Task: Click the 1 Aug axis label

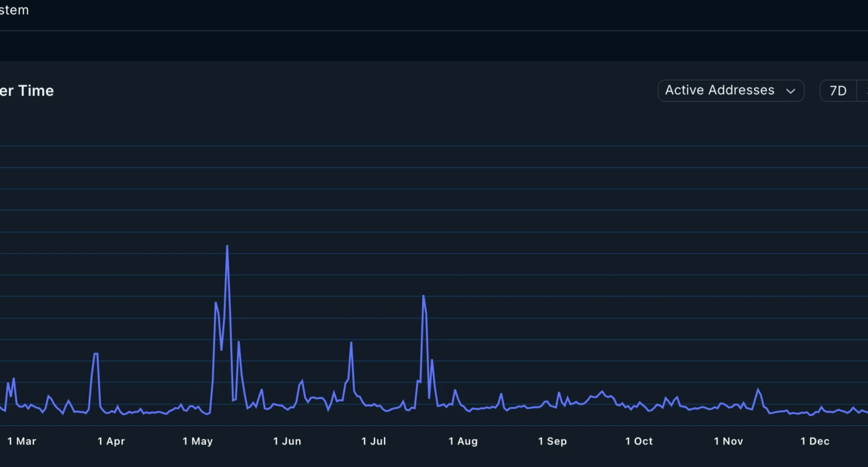Action: pyautogui.click(x=463, y=441)
